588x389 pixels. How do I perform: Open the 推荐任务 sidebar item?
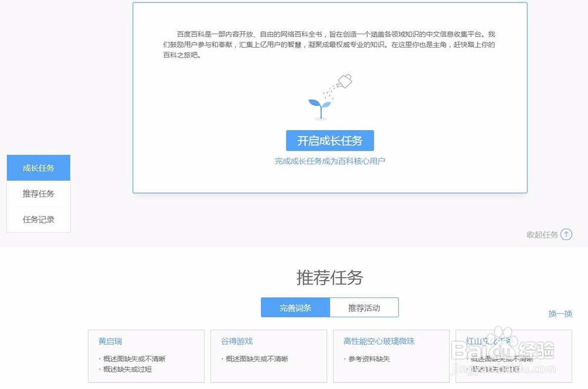point(38,194)
